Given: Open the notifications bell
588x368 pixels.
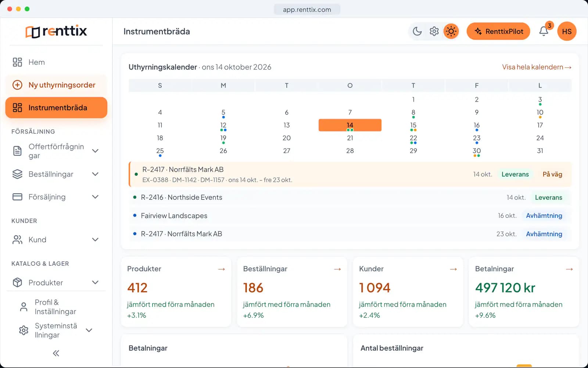Looking at the screenshot, I should pyautogui.click(x=544, y=31).
